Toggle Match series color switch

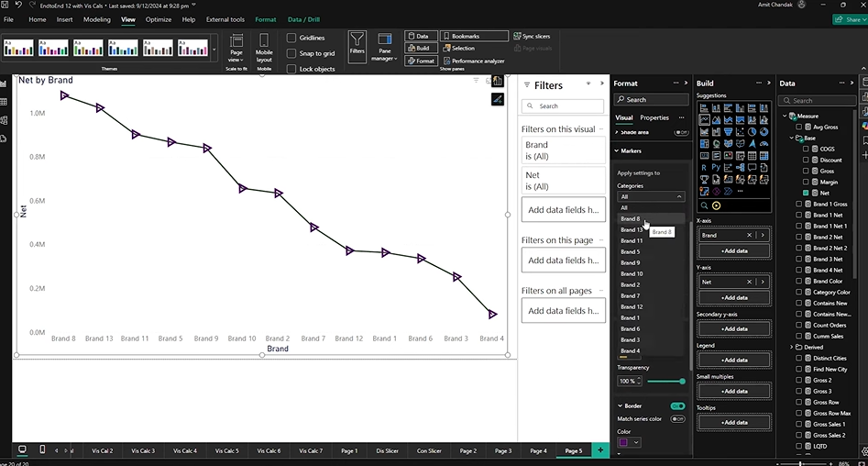pos(677,419)
